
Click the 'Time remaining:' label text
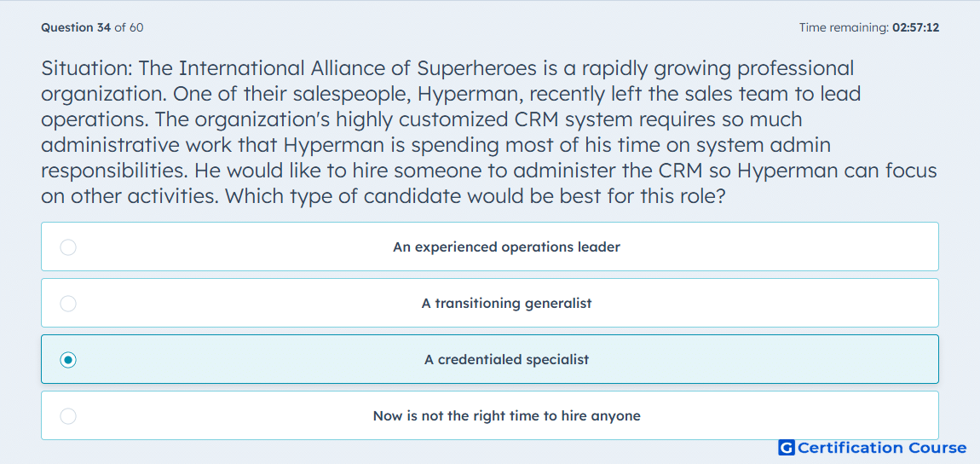(x=844, y=27)
